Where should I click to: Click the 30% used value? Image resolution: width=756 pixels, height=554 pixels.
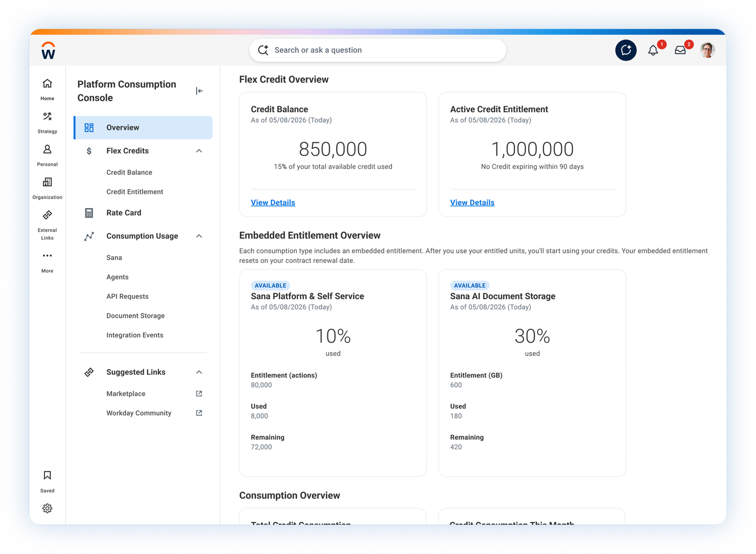(x=532, y=336)
